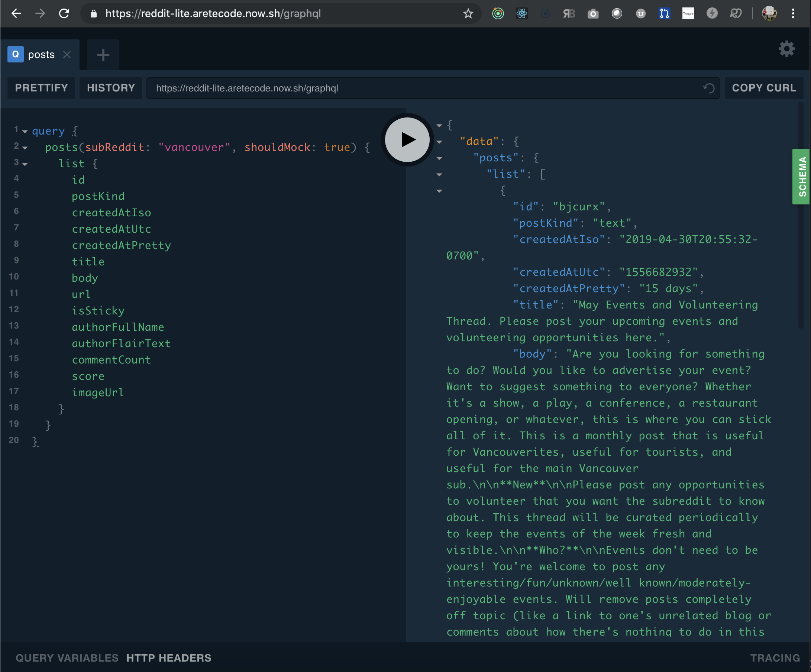
Task: Fold the posts query block at line 2
Action: (25, 148)
